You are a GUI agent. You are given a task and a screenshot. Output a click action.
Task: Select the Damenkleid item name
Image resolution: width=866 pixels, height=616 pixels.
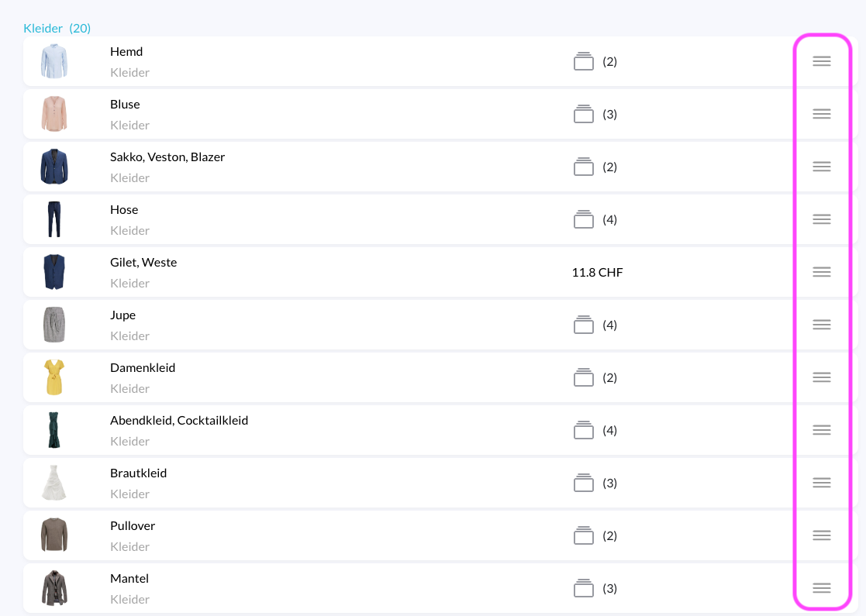143,367
